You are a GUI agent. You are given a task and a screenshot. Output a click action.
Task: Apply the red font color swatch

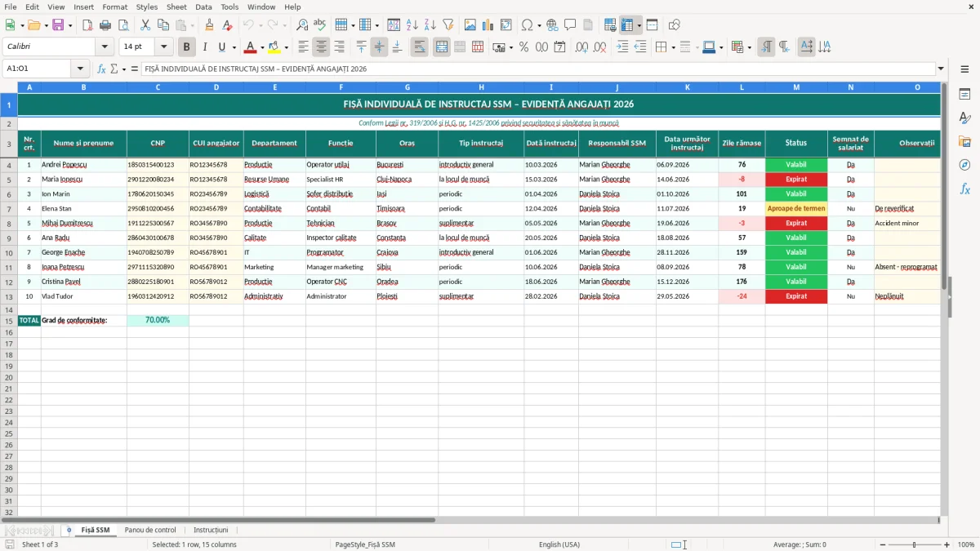(x=251, y=47)
